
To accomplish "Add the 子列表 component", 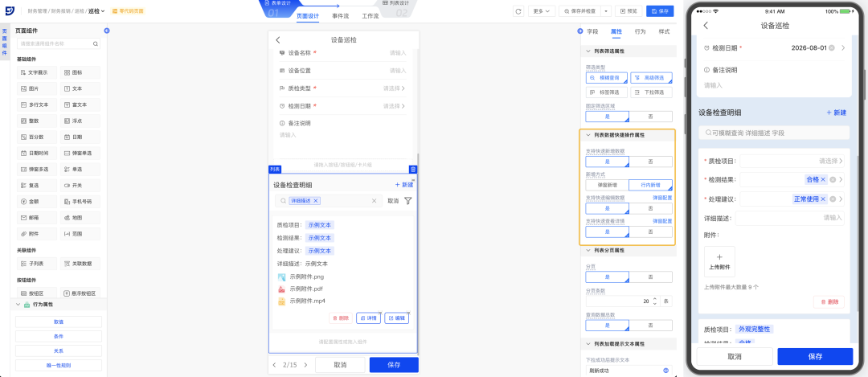I will pyautogui.click(x=37, y=264).
